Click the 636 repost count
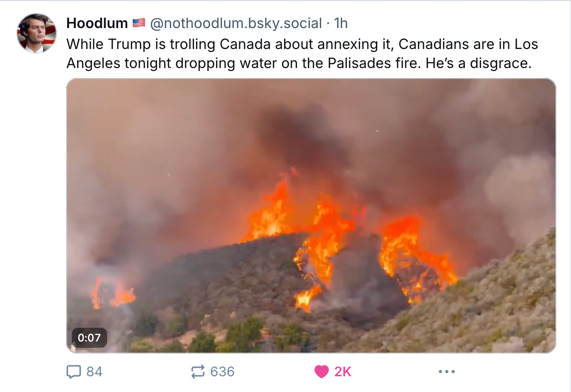The height and width of the screenshot is (392, 571). pos(224,372)
